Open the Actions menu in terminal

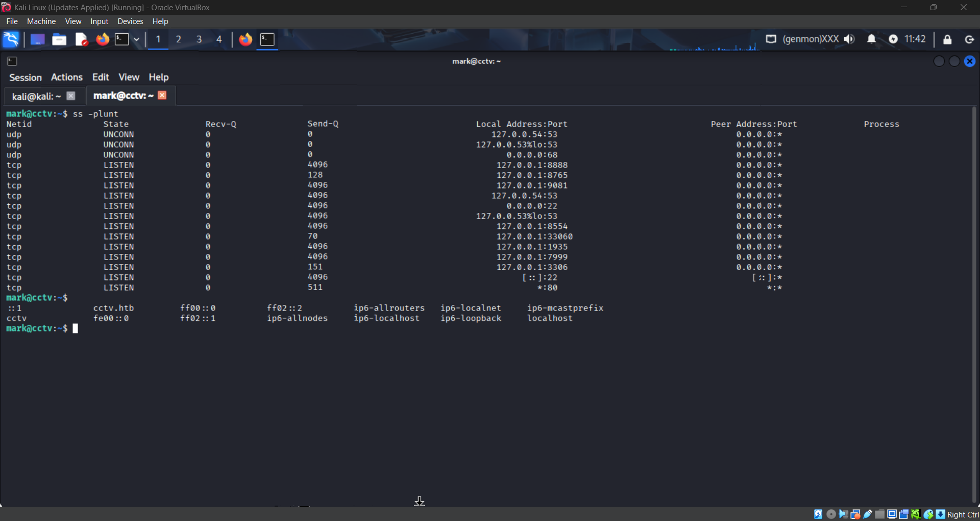[x=66, y=77]
